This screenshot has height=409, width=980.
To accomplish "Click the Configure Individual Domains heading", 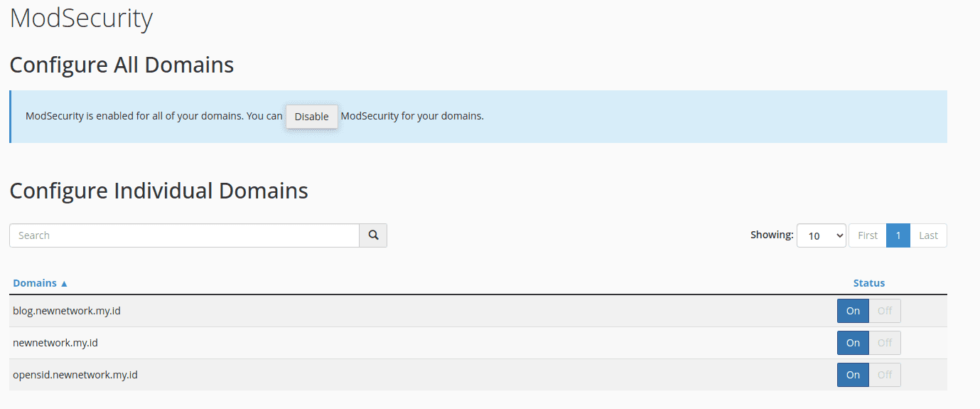I will click(x=158, y=191).
